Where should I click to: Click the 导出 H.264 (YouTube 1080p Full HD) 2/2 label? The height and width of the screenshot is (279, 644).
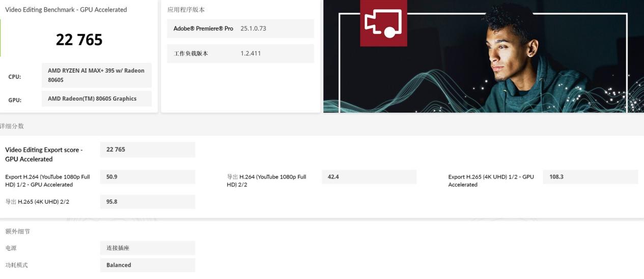point(266,181)
